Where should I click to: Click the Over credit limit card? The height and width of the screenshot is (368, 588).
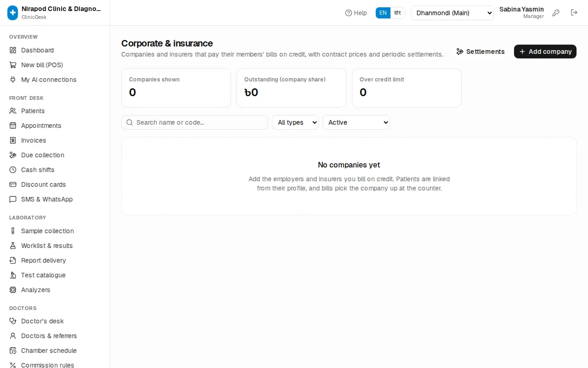pos(407,88)
